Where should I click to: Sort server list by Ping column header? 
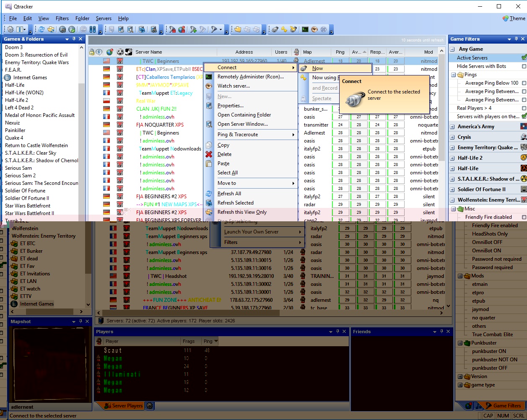(340, 52)
